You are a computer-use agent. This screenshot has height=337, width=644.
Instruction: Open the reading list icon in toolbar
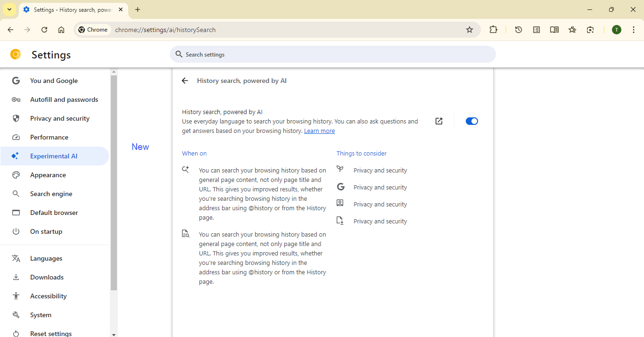537,30
